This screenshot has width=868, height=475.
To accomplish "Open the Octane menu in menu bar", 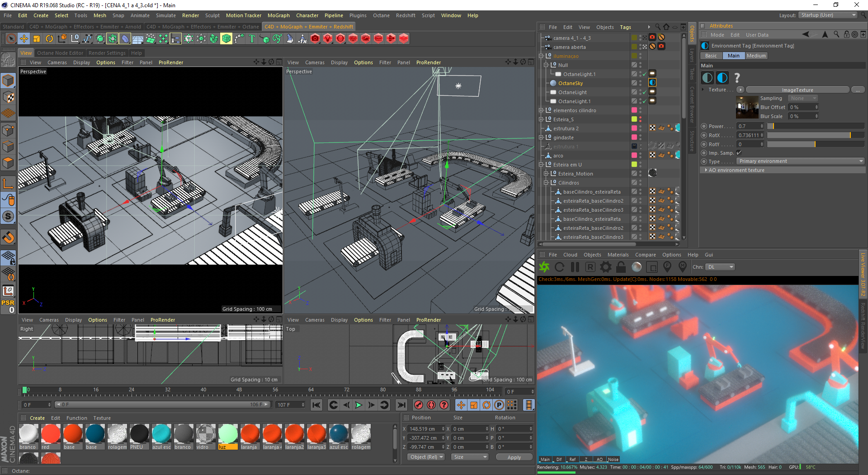I will click(x=381, y=15).
